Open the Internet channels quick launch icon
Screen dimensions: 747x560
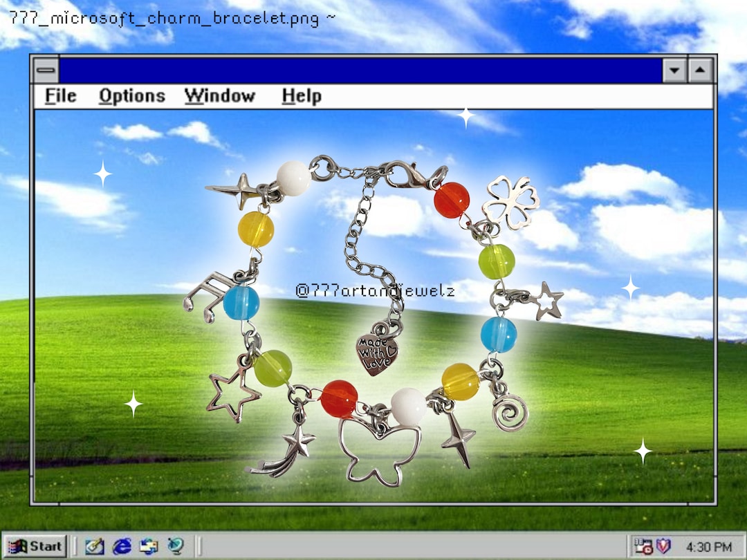click(x=175, y=546)
